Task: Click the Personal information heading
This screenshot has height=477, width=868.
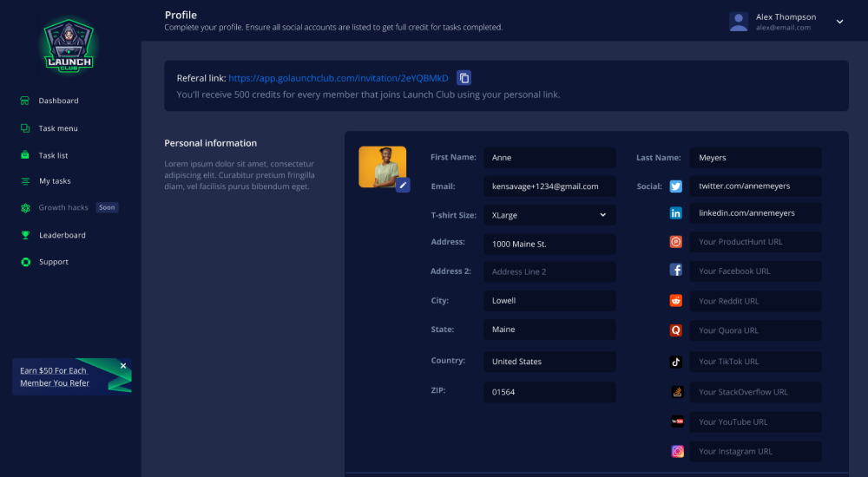Action: click(x=210, y=143)
